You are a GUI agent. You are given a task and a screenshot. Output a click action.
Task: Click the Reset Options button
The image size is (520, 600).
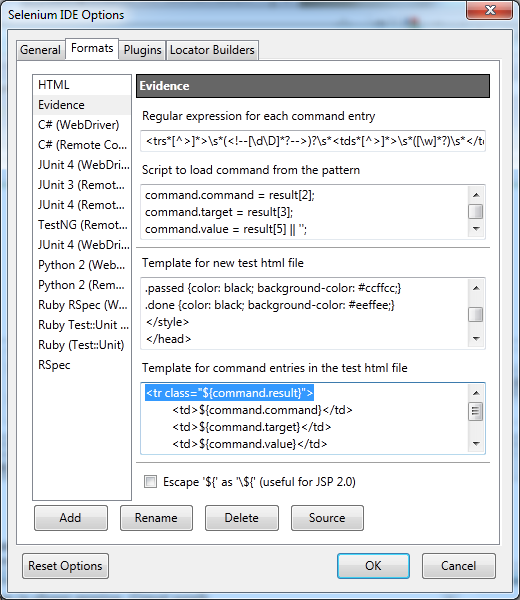(65, 566)
